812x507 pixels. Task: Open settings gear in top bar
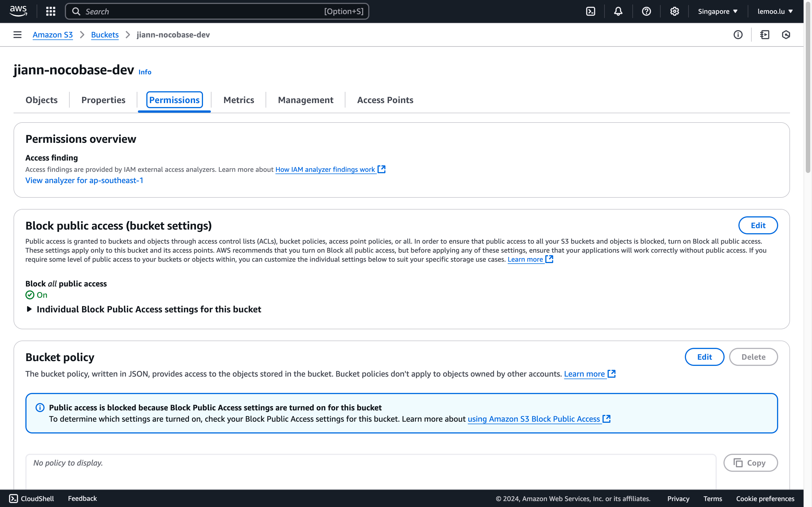pos(674,11)
